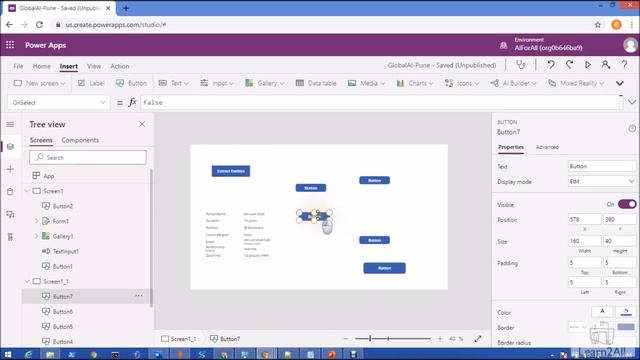Zoom in with the plus icon

click(x=440, y=338)
